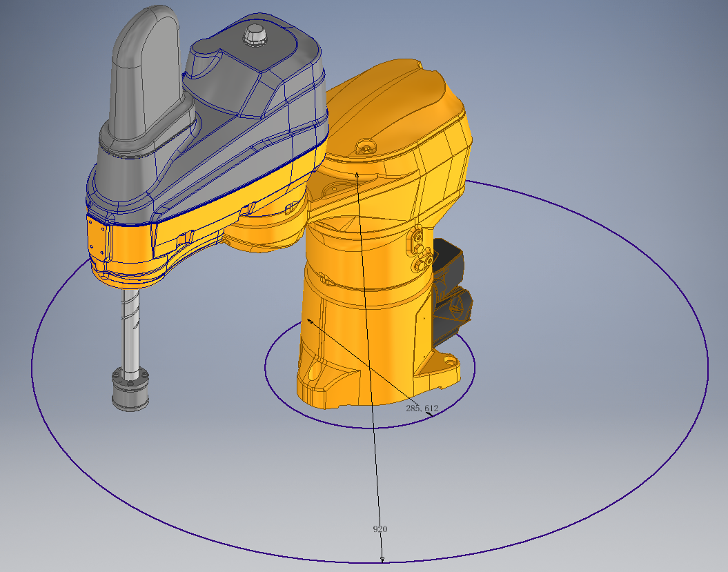The height and width of the screenshot is (572, 728).
Task: Click the 285.612 dimension value
Action: [x=422, y=408]
